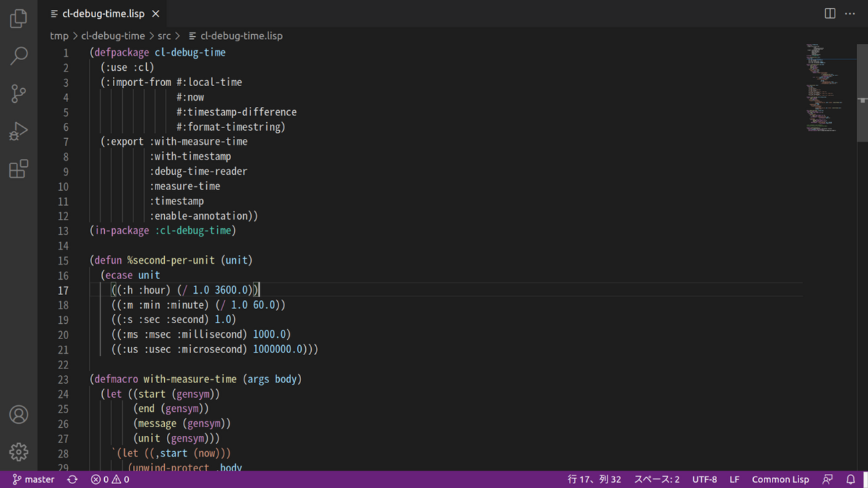
Task: Show notifications using the bell icon
Action: (851, 479)
